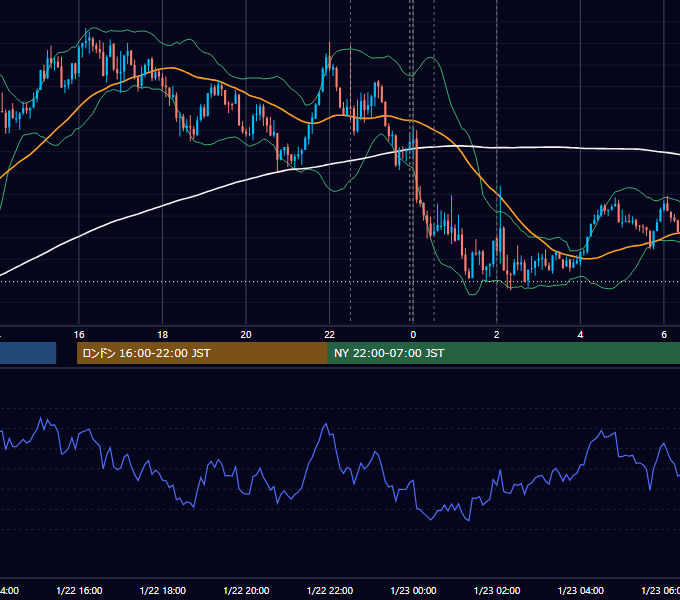Click the 18 hour label on the upper axis
Viewport: 680px width, 600px height.
coord(163,335)
